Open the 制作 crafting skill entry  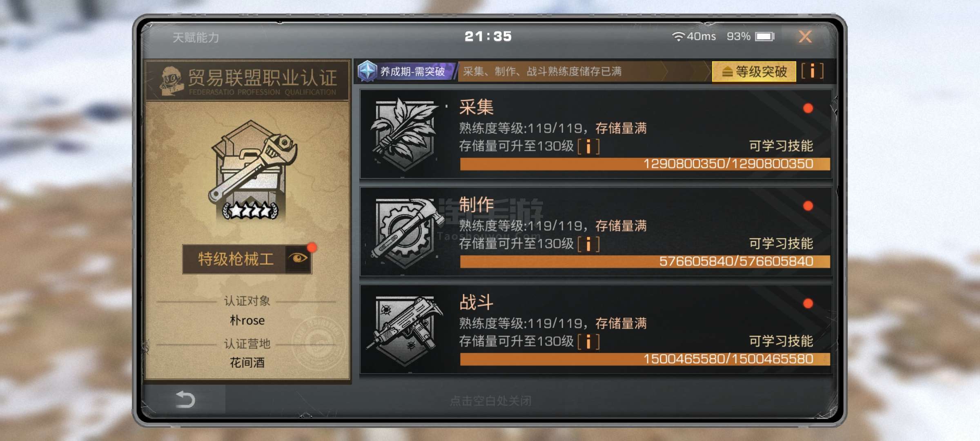pyautogui.click(x=596, y=232)
